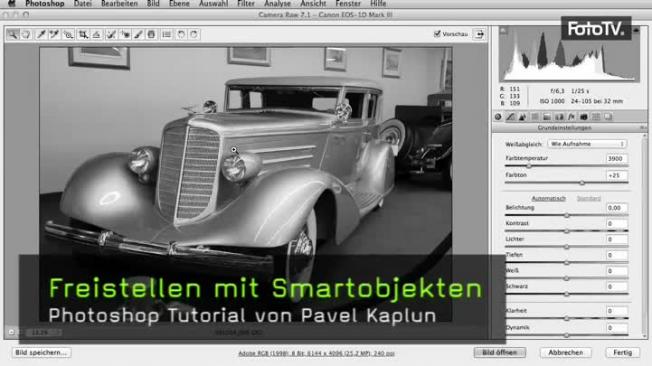Toggle shadow clipping warning in histogram
Screen dimensions: 652x366
pyautogui.click(x=503, y=30)
